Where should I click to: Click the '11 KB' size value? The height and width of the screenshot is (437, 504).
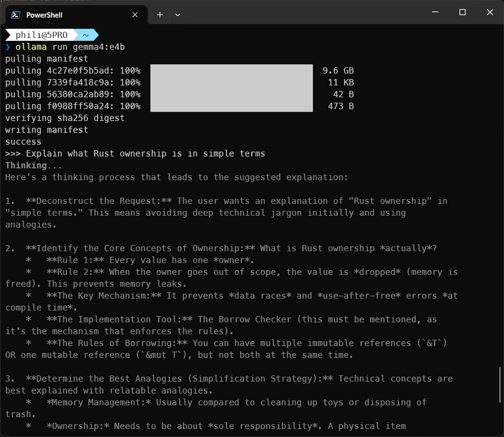click(x=341, y=83)
